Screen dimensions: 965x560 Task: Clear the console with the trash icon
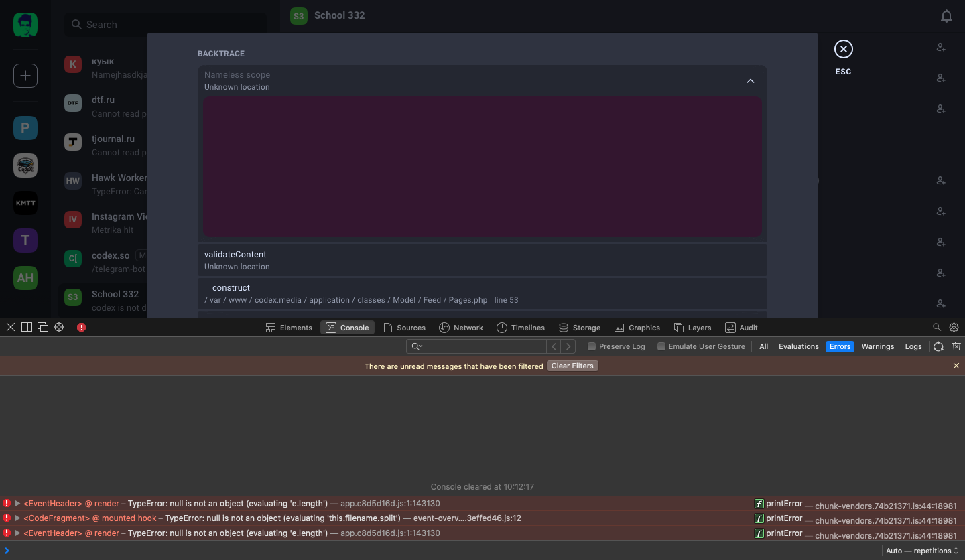coord(956,346)
